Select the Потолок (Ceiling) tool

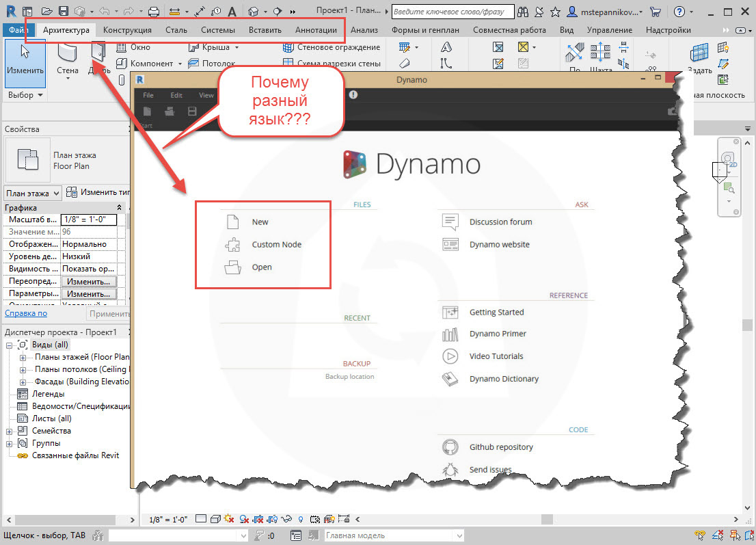click(x=212, y=63)
